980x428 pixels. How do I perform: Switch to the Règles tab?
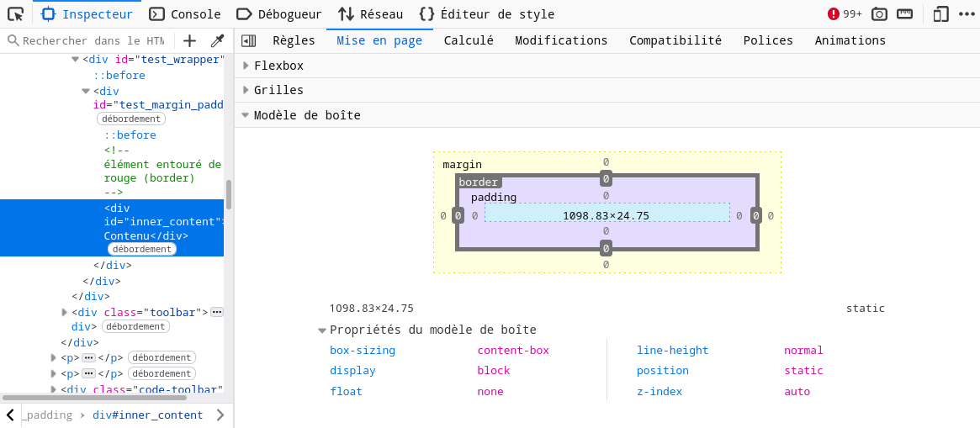coord(294,40)
